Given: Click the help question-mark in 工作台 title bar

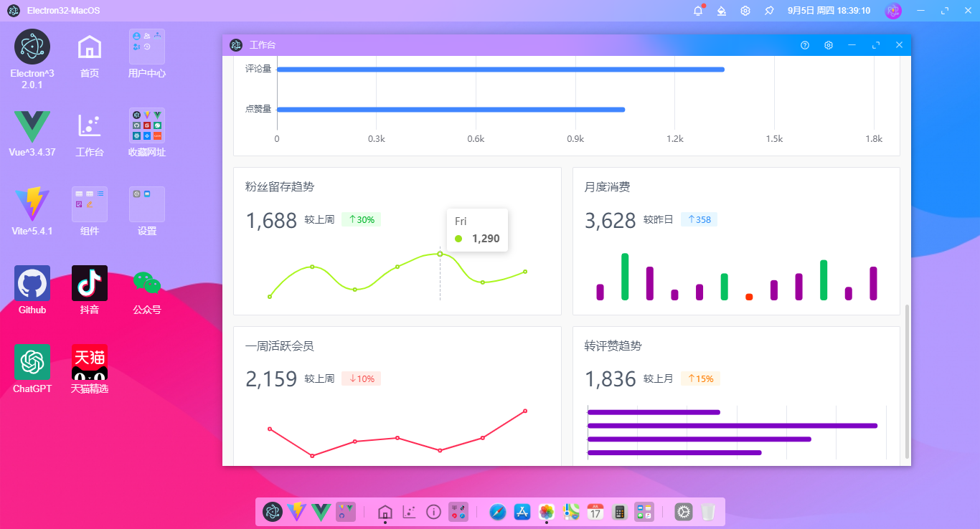Looking at the screenshot, I should (804, 44).
